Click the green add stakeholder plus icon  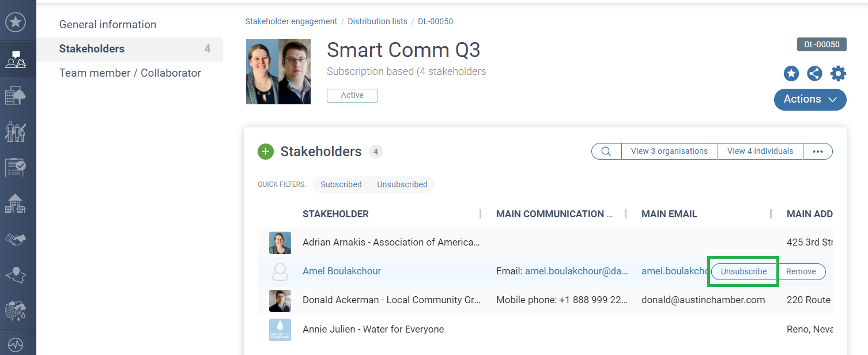[265, 152]
